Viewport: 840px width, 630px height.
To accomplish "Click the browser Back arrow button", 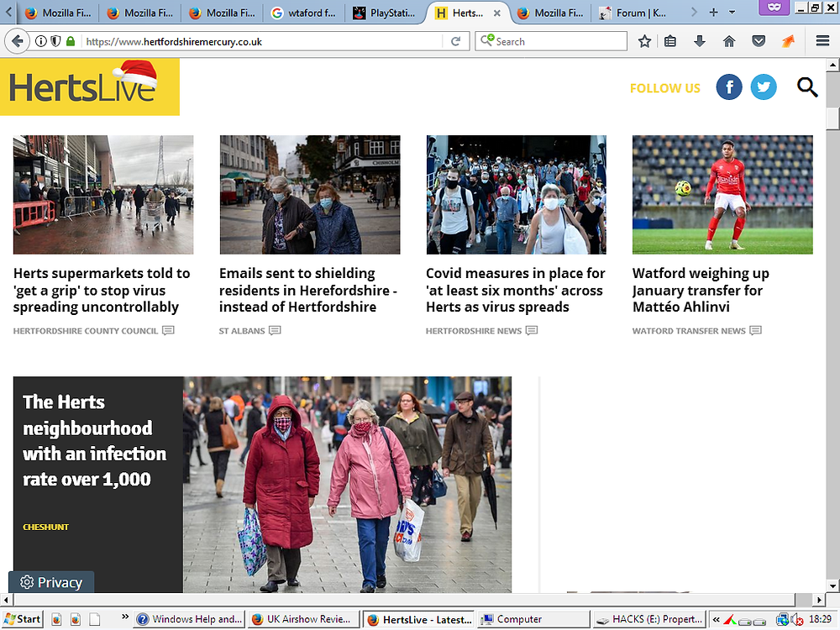I will [17, 41].
